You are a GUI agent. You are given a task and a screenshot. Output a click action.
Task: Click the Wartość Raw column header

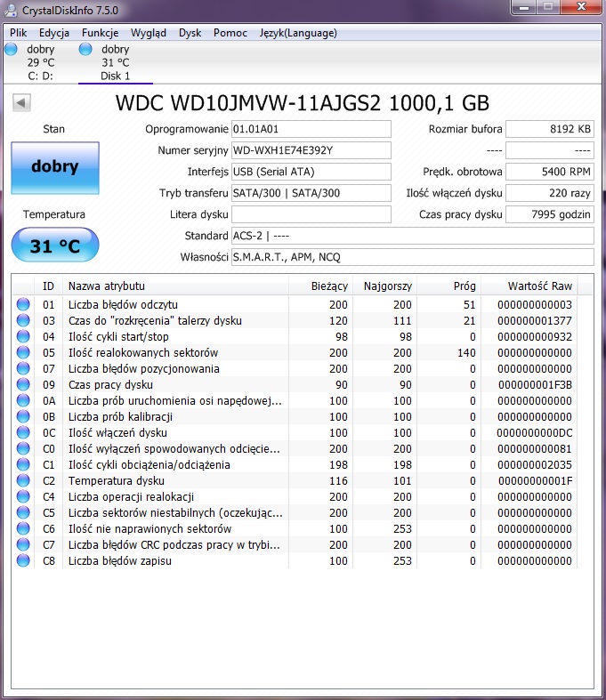[529, 286]
